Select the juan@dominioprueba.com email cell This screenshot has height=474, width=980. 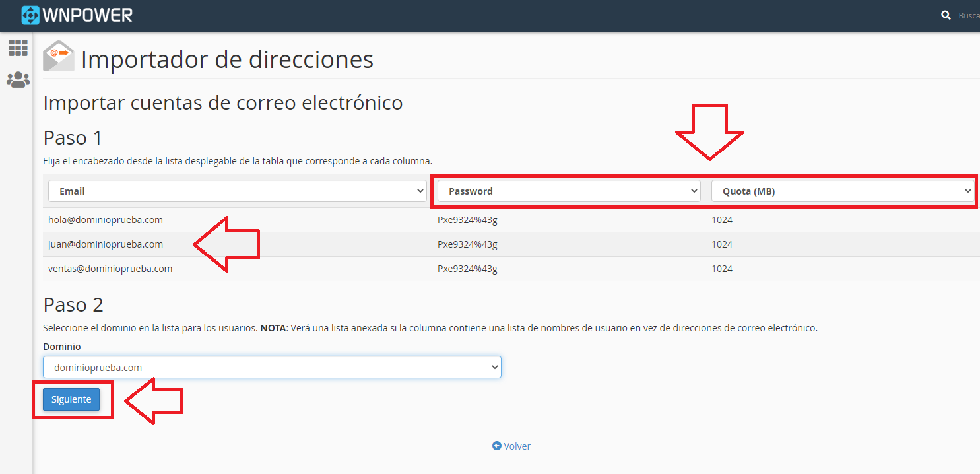[106, 244]
